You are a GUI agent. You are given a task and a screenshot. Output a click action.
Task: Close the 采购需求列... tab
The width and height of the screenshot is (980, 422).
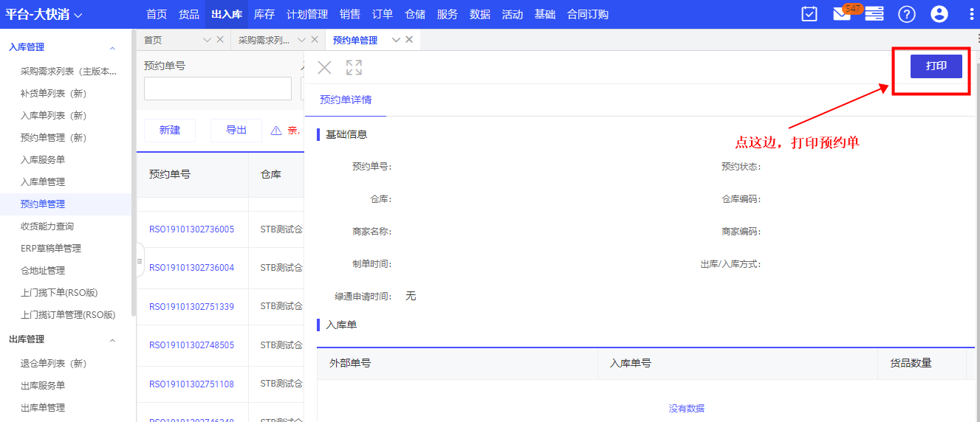point(315,40)
